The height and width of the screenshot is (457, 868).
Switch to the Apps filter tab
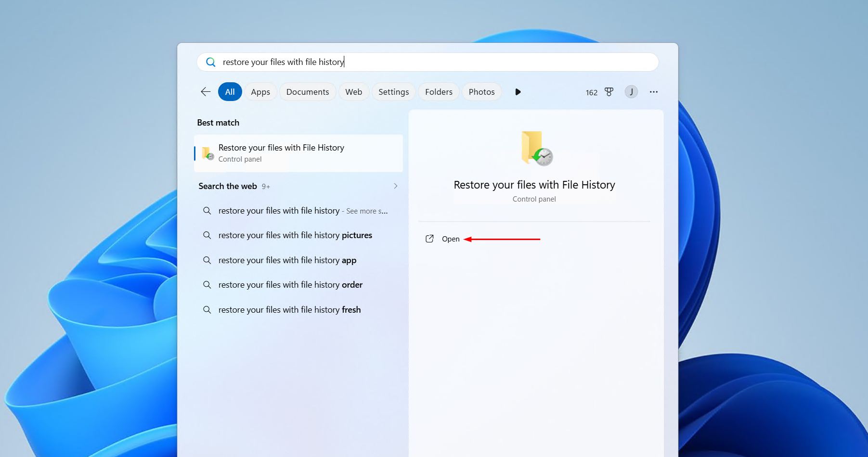click(x=260, y=92)
